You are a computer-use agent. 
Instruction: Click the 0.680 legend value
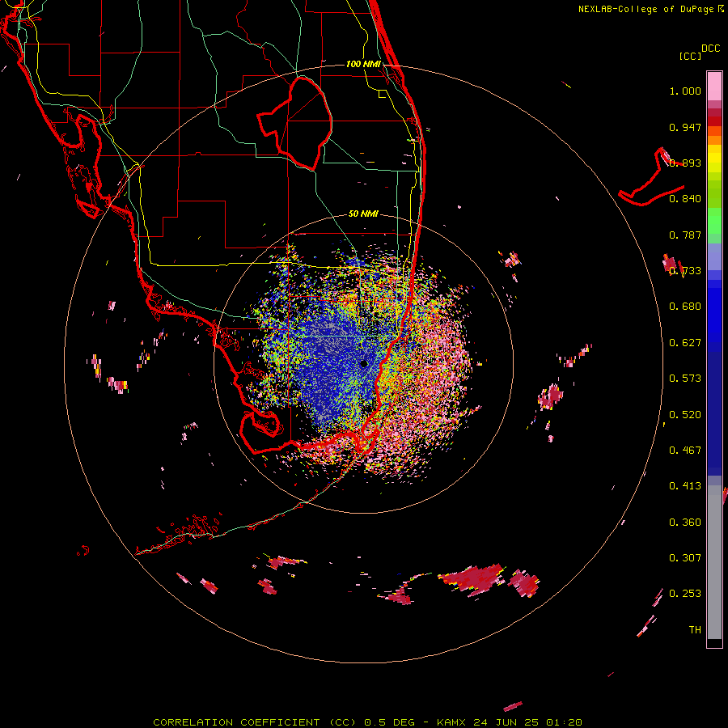point(685,307)
